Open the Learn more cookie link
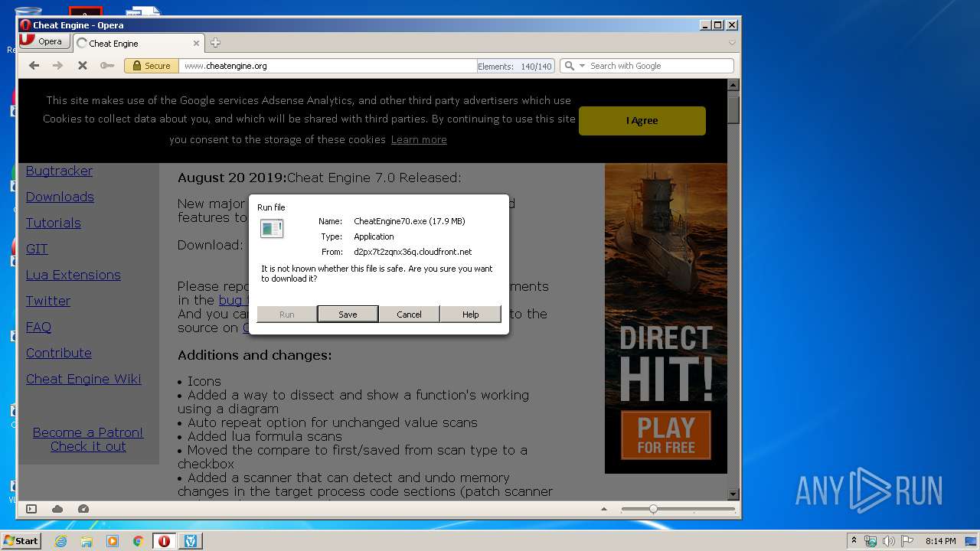 (419, 139)
